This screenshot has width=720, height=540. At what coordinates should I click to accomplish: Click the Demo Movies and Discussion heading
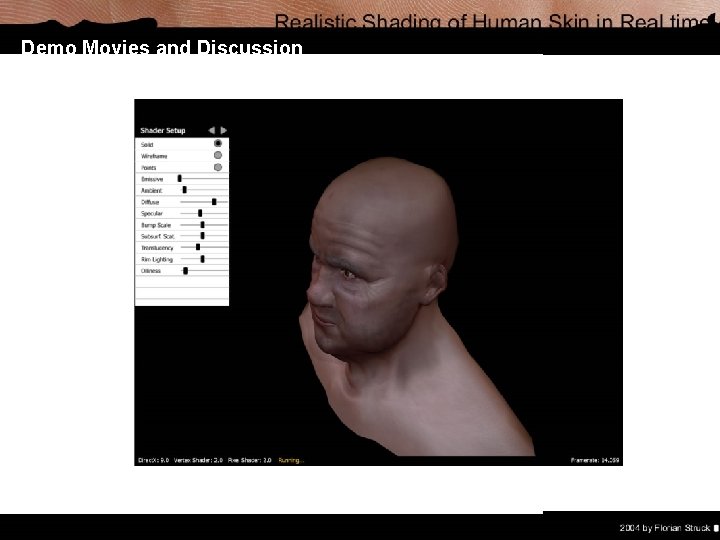click(x=162, y=47)
